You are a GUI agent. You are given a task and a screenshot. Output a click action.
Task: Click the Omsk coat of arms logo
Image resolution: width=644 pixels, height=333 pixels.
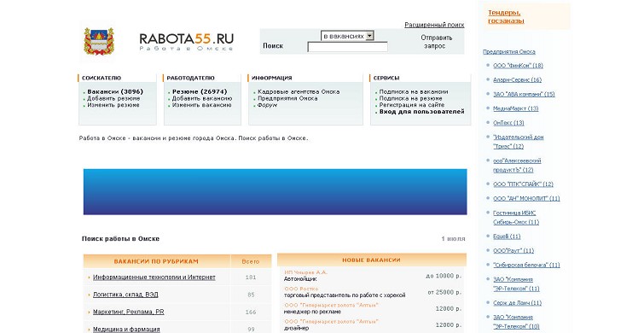99,41
